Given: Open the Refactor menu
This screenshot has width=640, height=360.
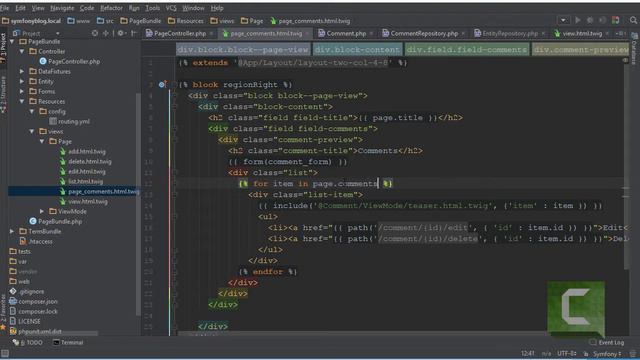Looking at the screenshot, I should pos(111,8).
